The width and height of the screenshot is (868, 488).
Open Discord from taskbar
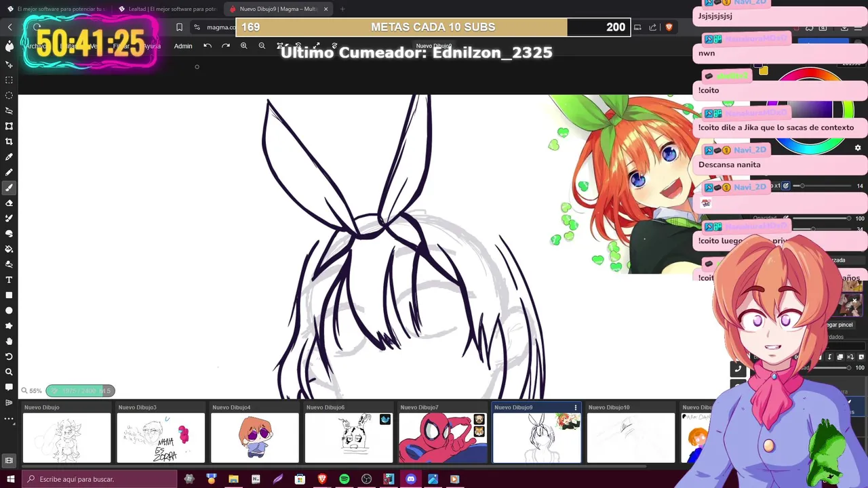[411, 479]
